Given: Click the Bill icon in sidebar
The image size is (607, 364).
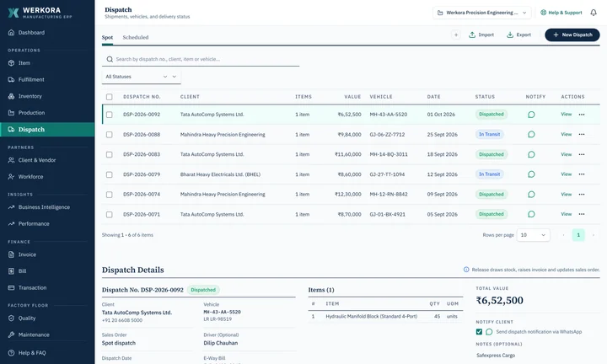Looking at the screenshot, I should (11, 271).
